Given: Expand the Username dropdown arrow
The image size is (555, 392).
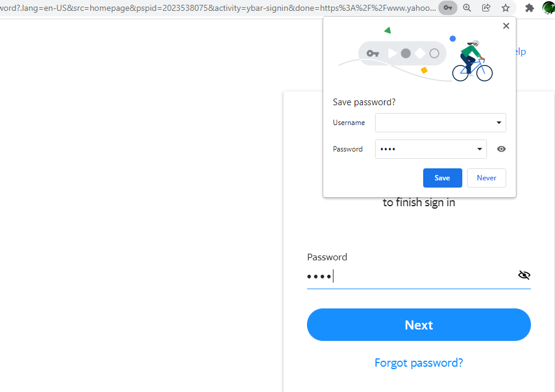Looking at the screenshot, I should [x=499, y=123].
